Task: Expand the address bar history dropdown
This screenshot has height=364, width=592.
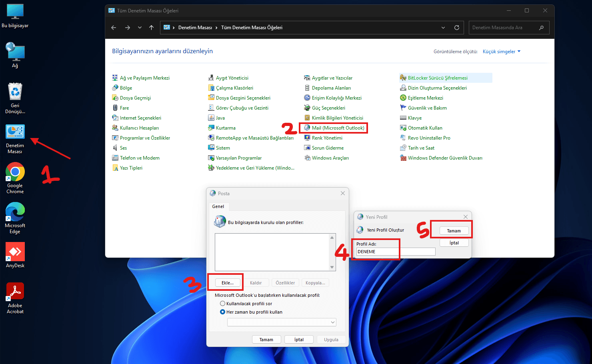Action: [x=443, y=28]
